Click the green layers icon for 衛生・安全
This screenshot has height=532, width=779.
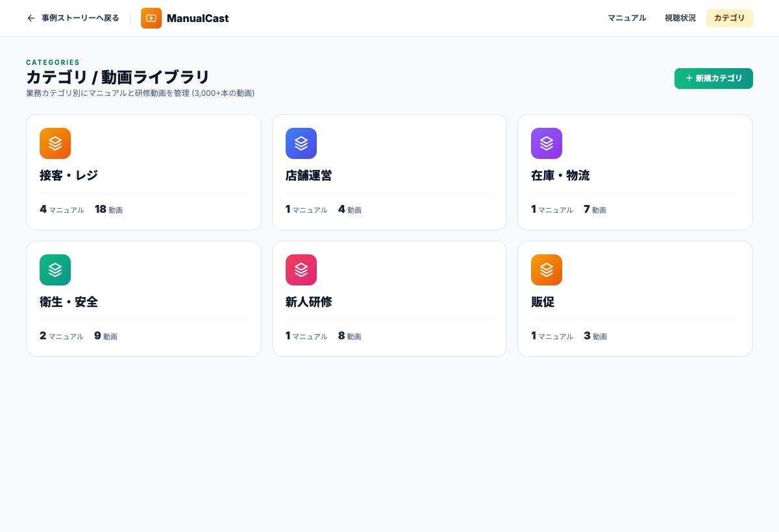tap(55, 270)
